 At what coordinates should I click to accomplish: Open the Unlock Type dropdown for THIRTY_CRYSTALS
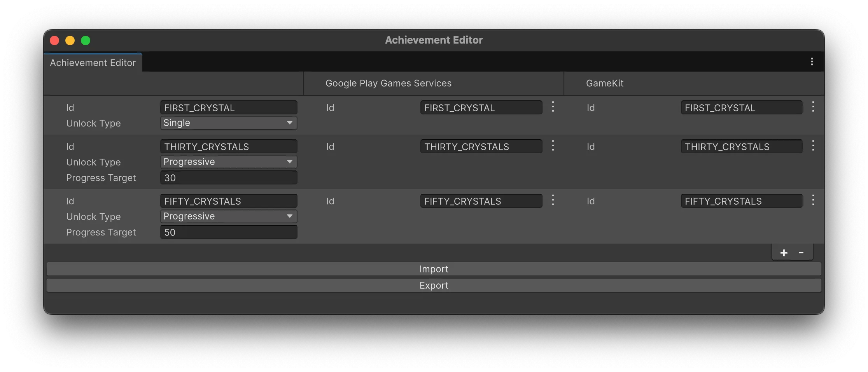tap(228, 161)
